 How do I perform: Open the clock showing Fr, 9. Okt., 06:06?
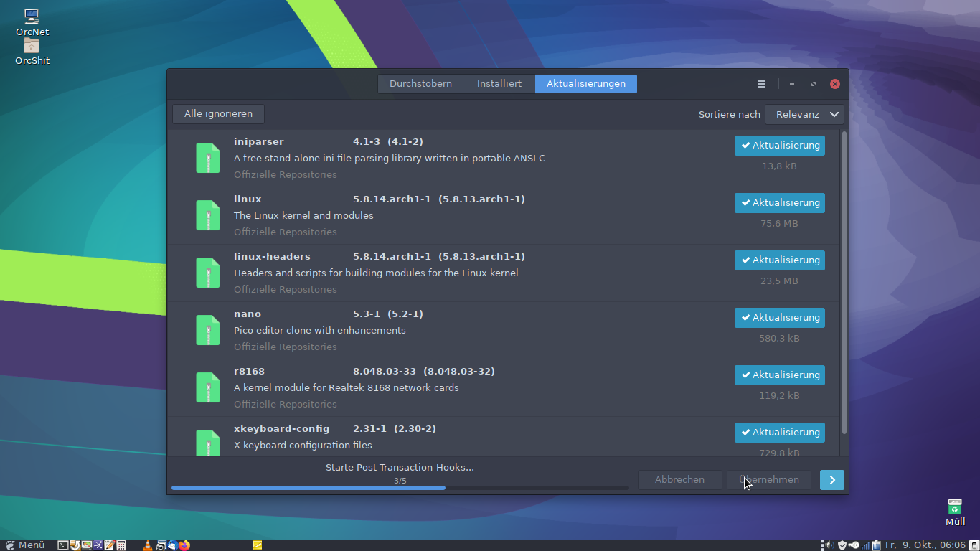pos(925,545)
